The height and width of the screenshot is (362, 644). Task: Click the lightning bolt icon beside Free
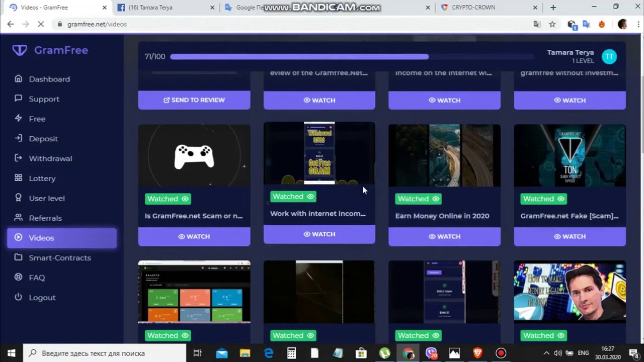19,118
